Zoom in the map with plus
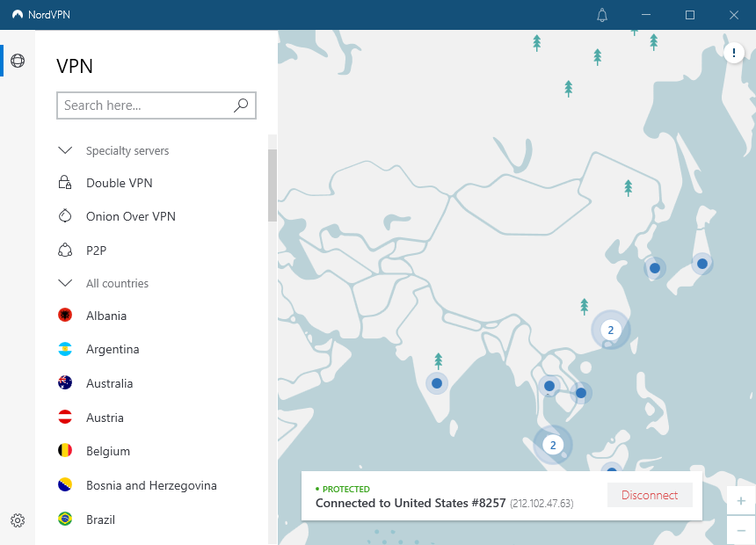 coord(741,501)
